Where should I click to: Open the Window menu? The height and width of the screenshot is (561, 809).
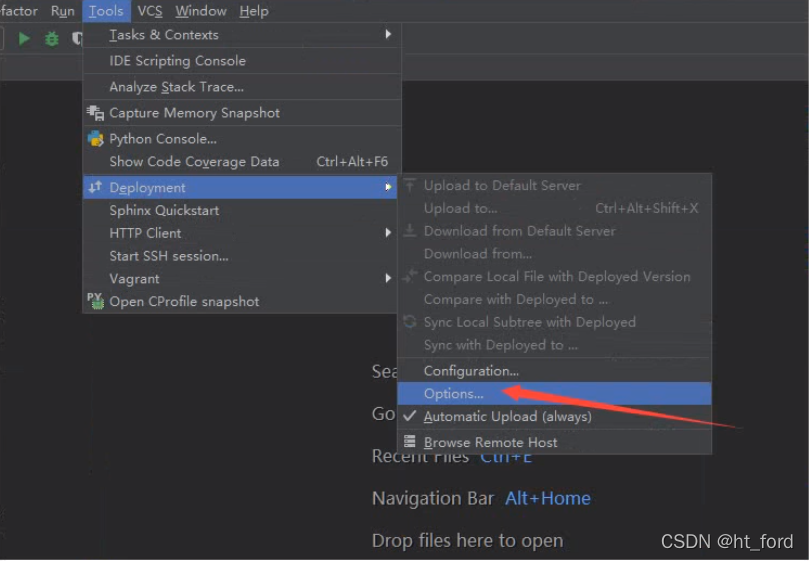click(x=201, y=11)
